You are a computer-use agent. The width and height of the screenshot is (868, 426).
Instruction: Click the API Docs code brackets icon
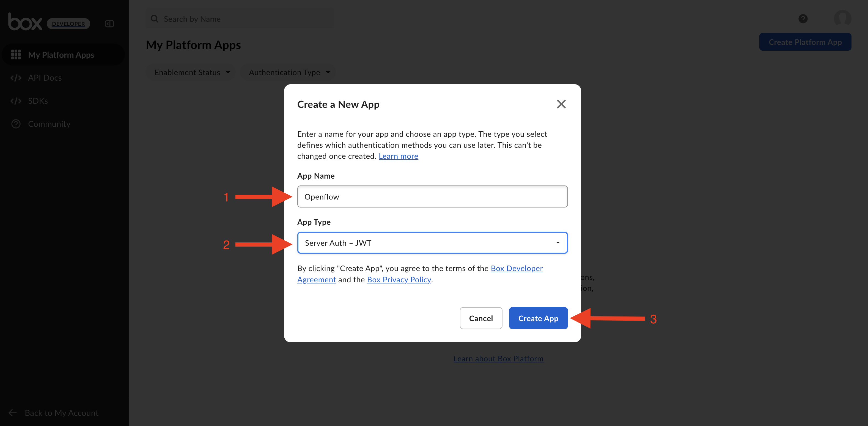point(16,78)
